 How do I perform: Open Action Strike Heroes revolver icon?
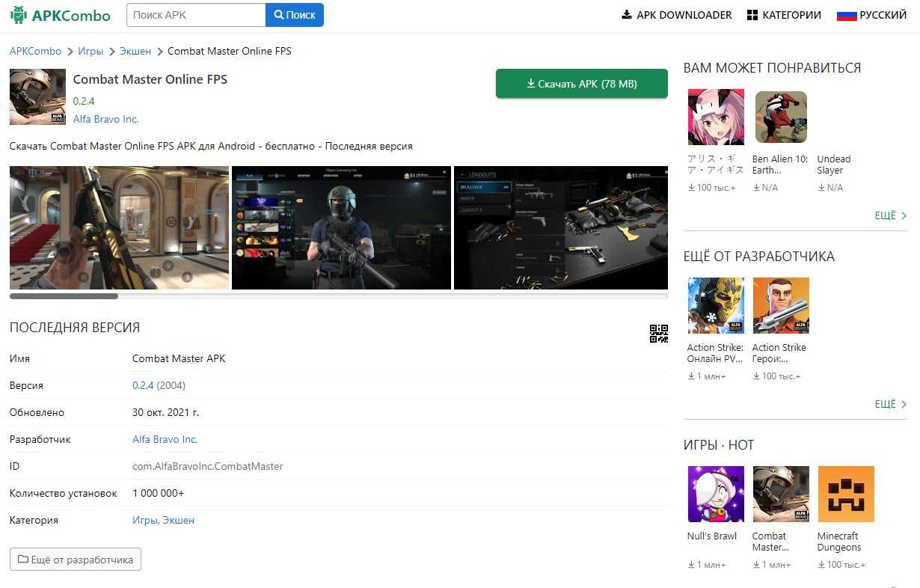pos(781,305)
